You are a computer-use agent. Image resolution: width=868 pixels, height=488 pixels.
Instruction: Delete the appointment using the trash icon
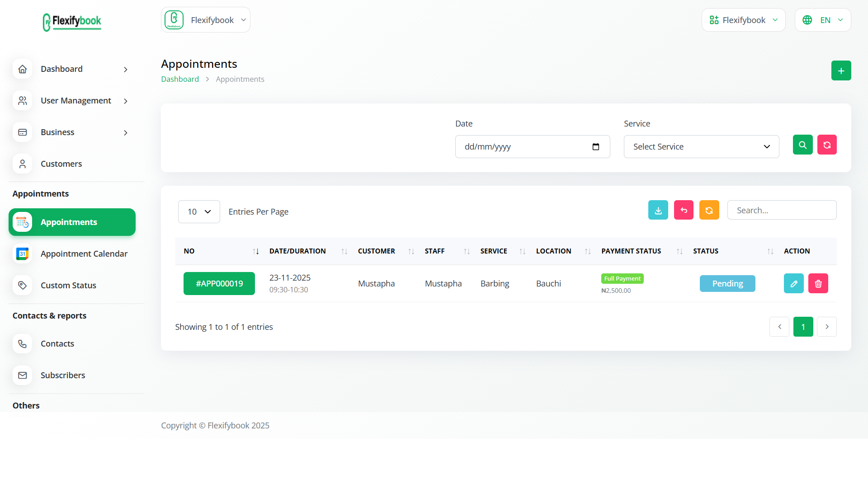(x=818, y=283)
